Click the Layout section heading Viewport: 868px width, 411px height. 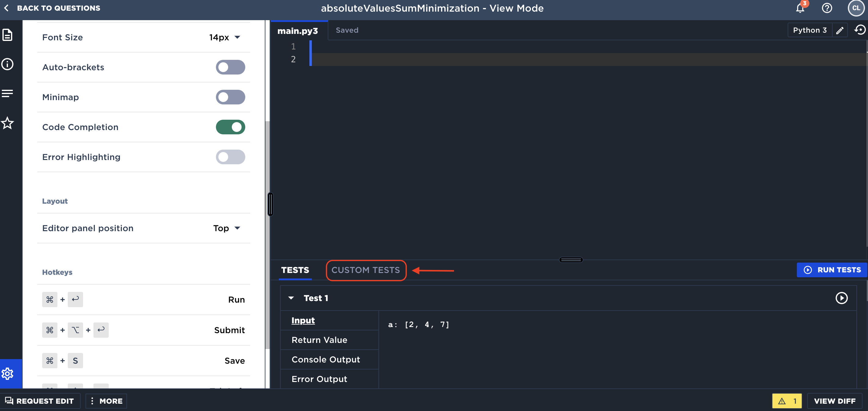[55, 201]
